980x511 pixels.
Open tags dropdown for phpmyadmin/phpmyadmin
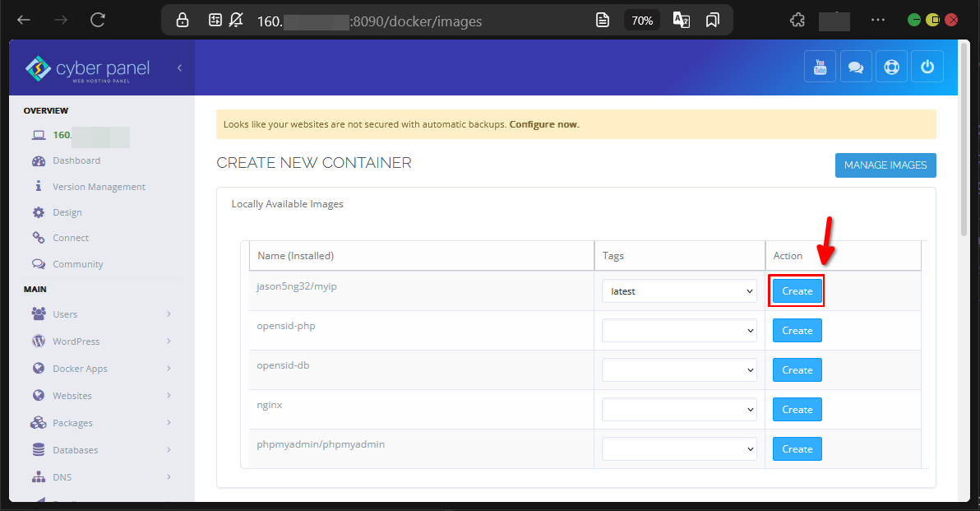679,449
